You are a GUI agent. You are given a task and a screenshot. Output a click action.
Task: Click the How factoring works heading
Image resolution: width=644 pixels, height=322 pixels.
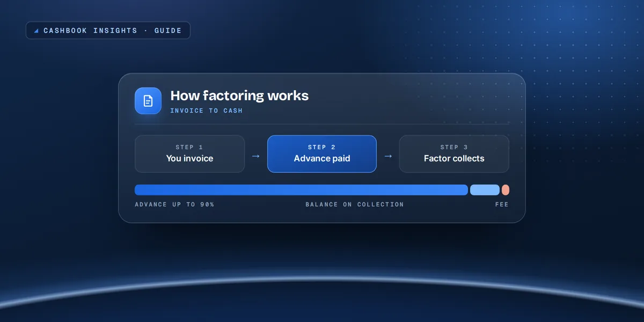239,96
